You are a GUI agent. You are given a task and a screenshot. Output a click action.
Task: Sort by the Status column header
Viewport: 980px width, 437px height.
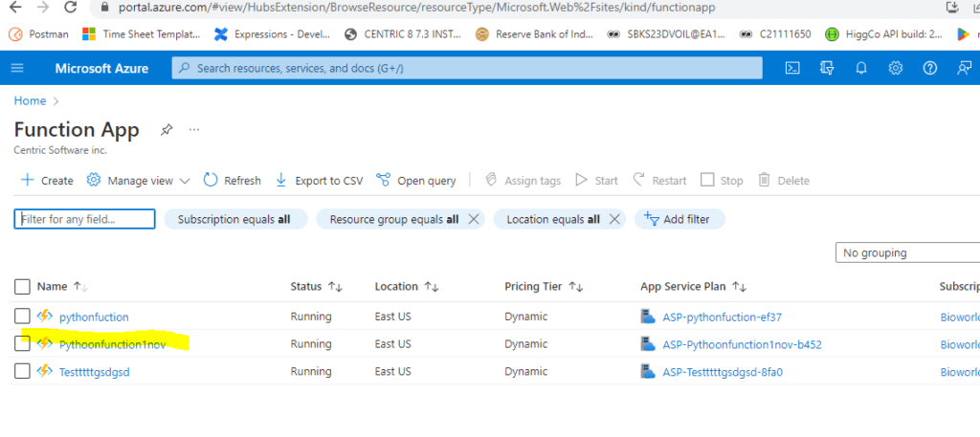tap(317, 287)
